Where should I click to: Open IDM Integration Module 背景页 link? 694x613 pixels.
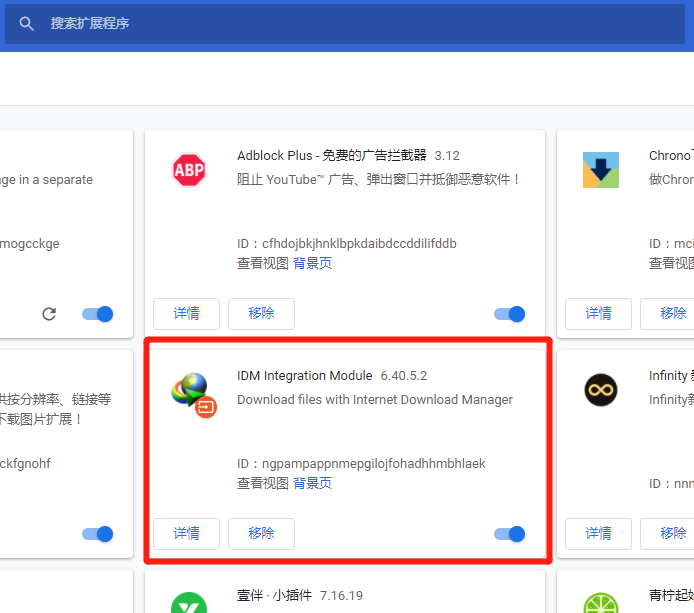tap(312, 483)
